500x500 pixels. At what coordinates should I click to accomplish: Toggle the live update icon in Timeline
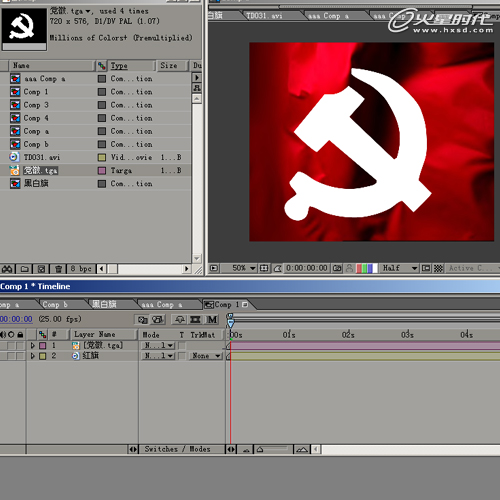tap(143, 320)
